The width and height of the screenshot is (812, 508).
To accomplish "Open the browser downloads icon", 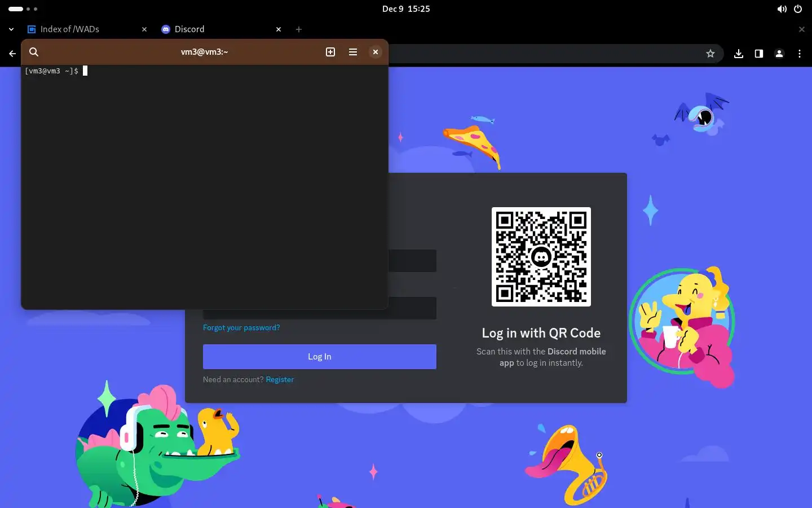I will click(x=739, y=54).
